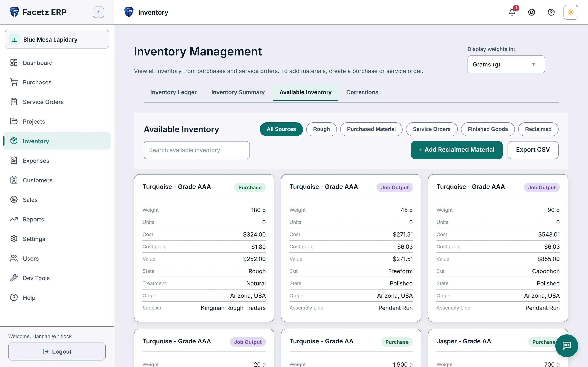Go to Purchases cart icon
The image size is (588, 367).
click(x=14, y=82)
